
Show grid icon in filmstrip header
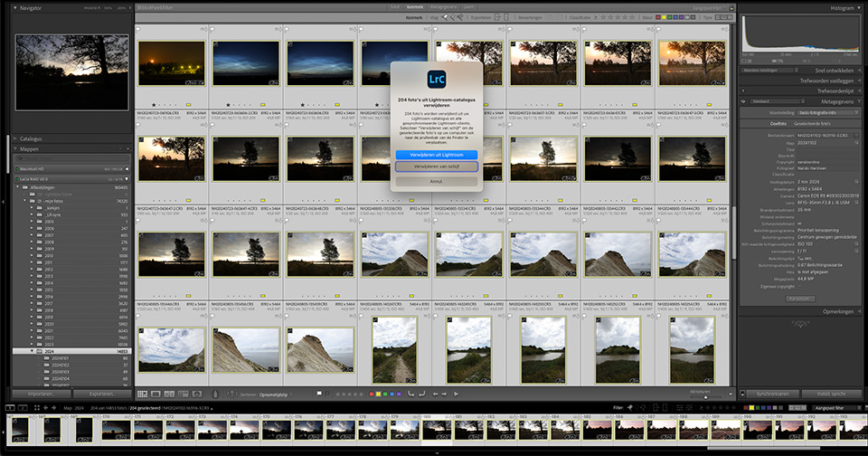(37, 408)
